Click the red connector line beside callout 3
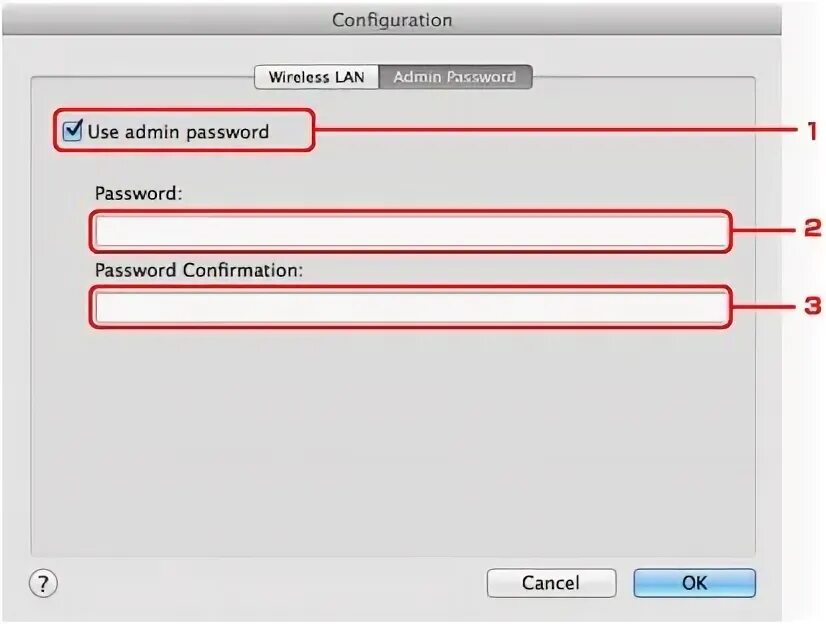This screenshot has width=826, height=624. [x=764, y=306]
